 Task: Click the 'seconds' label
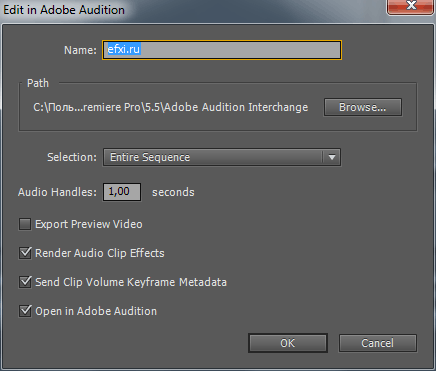173,192
